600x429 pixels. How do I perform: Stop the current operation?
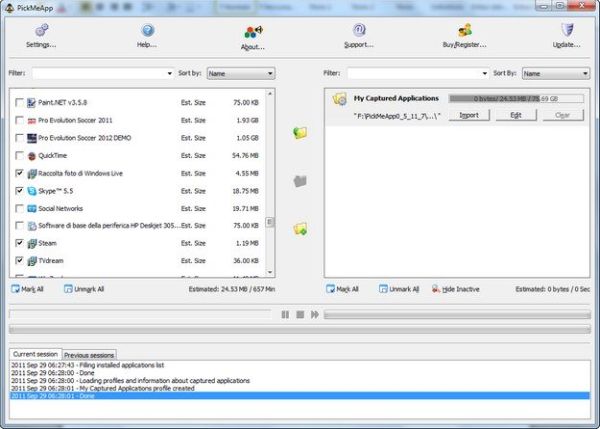(x=300, y=315)
